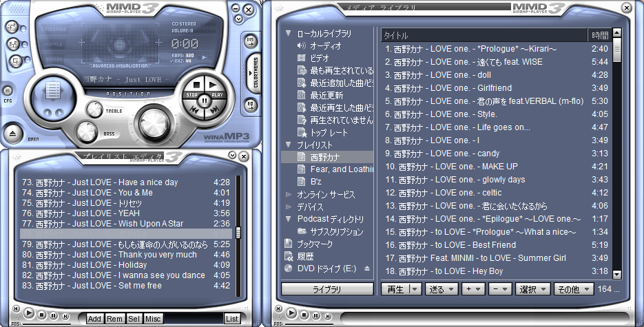Click play in the playlist editor's mini controls
This screenshot has height=327, width=644.
point(29,313)
